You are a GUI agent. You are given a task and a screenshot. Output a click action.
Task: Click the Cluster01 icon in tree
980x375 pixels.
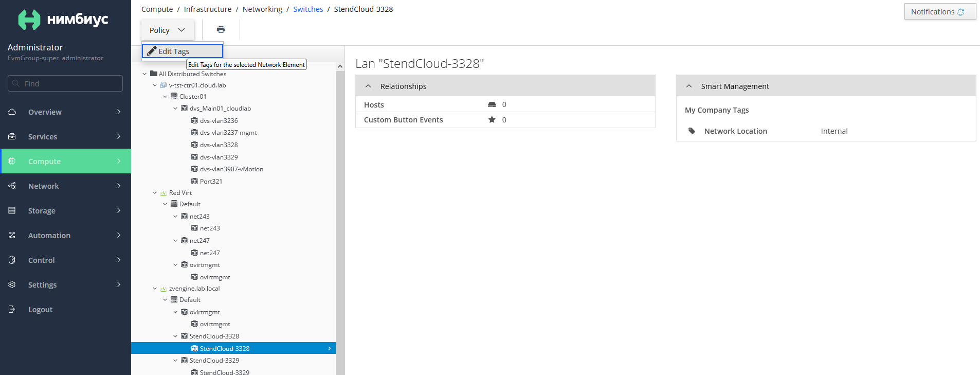click(x=174, y=96)
